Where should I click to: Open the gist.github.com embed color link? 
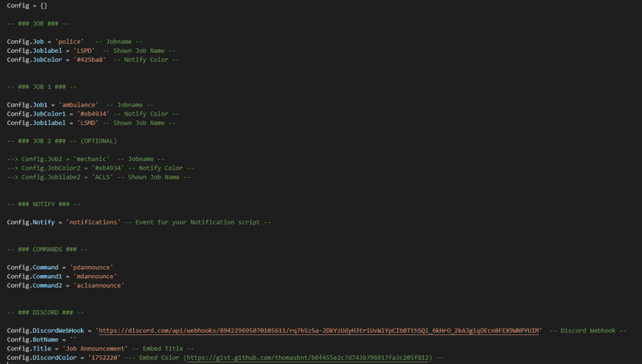[x=307, y=358]
